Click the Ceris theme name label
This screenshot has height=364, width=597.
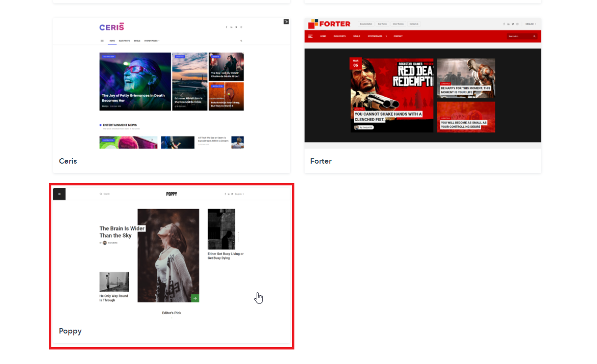click(x=68, y=161)
